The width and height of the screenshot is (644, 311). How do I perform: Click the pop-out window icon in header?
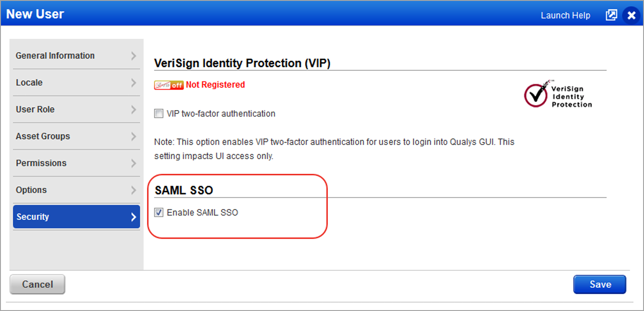click(611, 15)
